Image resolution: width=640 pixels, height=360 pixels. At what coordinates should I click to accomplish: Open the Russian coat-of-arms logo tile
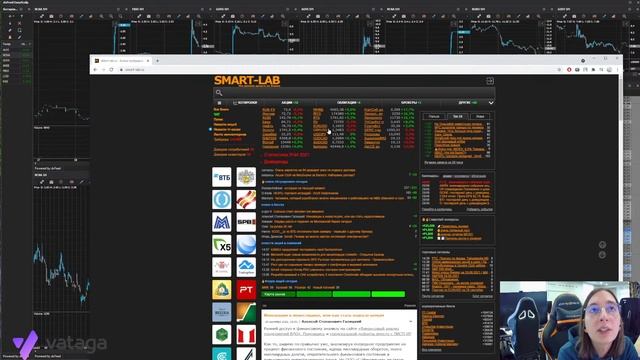point(246,177)
